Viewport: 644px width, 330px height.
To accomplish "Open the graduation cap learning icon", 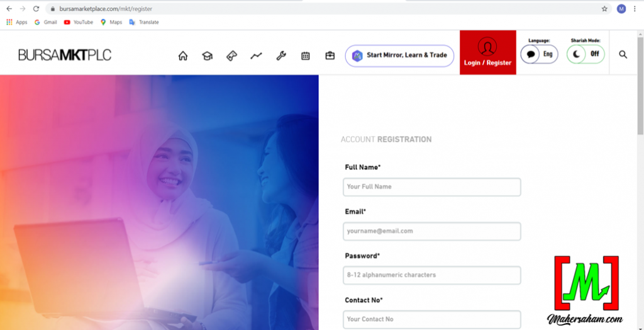I will click(207, 55).
